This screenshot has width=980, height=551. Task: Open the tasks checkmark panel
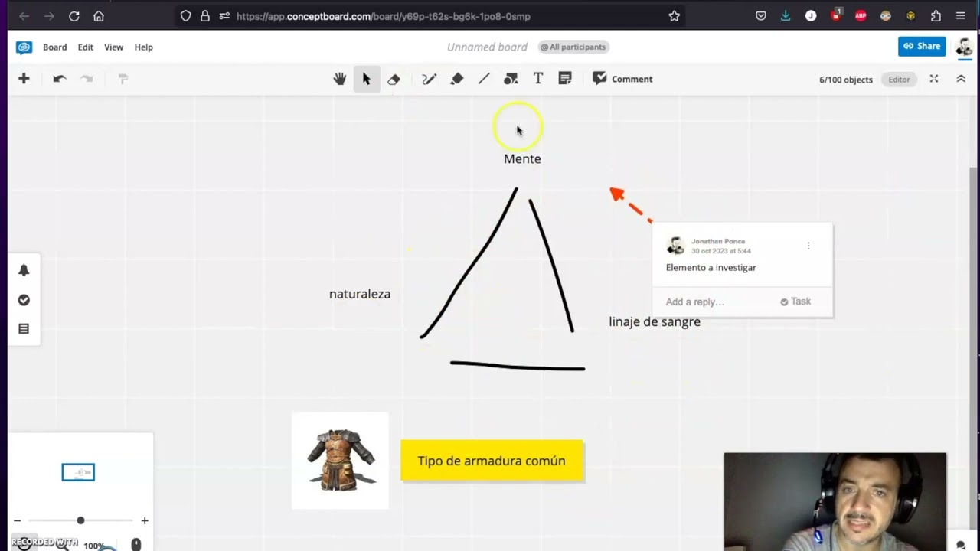24,300
